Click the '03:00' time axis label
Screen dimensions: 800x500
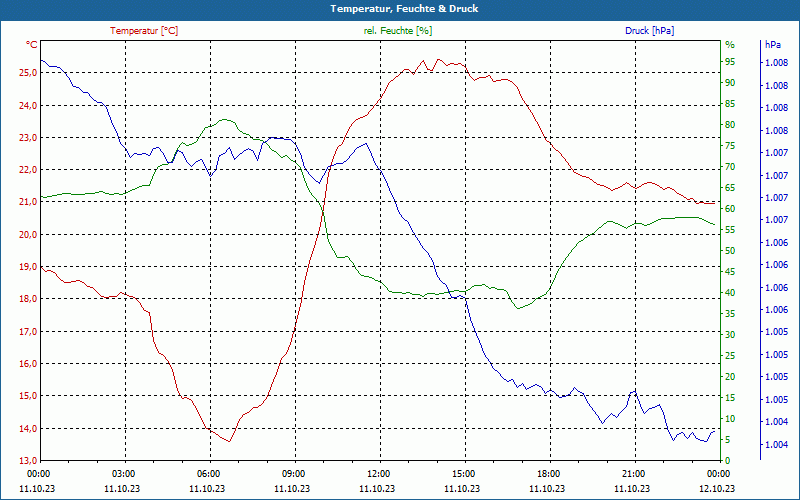(x=122, y=473)
